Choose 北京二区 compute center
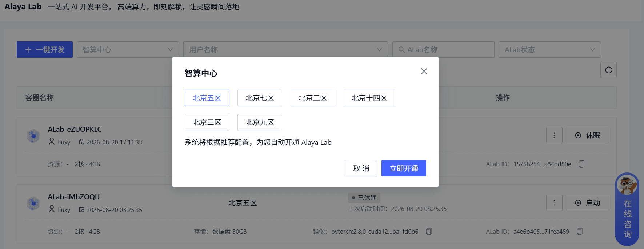Viewport: 644px width, 249px height. tap(313, 98)
